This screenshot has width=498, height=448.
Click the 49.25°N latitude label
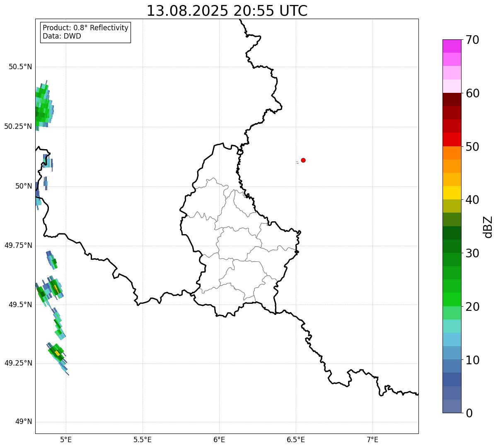click(x=18, y=363)
